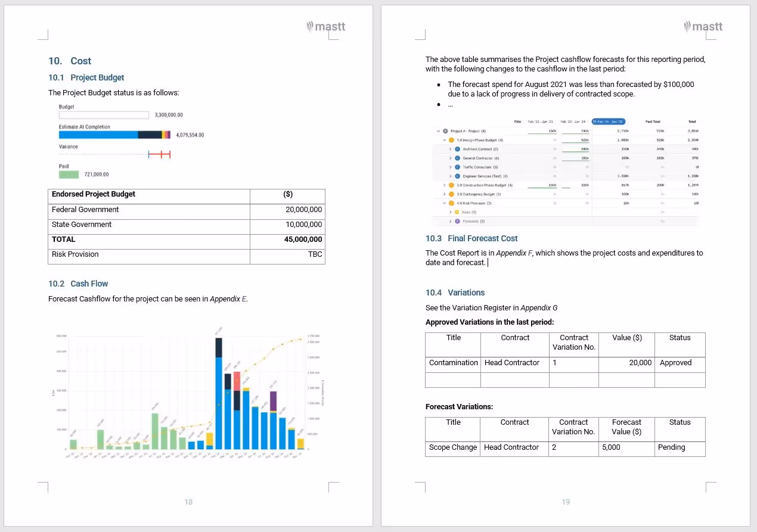
Task: Click the '10.3 Final Forecast Cost' heading
Action: (x=471, y=238)
